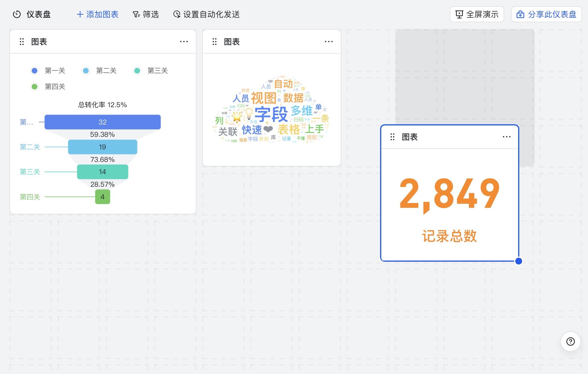Image resolution: width=588 pixels, height=374 pixels.
Task: Open the 记录总数 chart ellipsis menu
Action: pyautogui.click(x=507, y=137)
